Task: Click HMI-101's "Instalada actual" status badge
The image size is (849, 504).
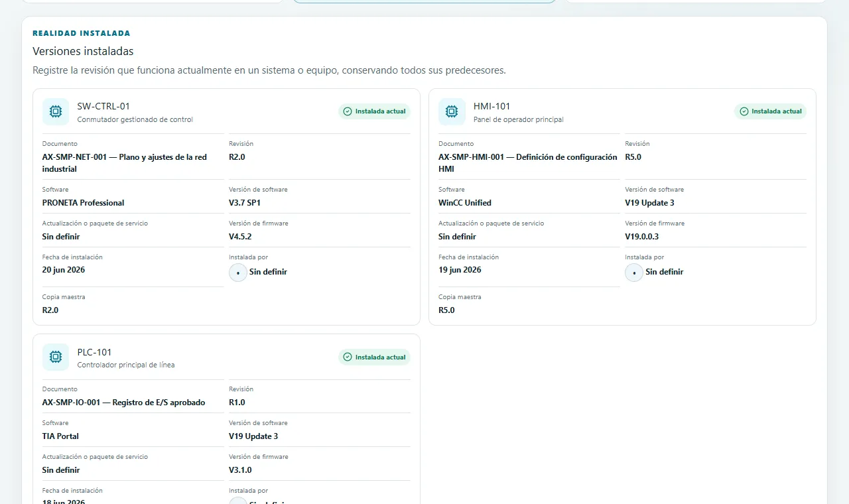Action: [770, 111]
